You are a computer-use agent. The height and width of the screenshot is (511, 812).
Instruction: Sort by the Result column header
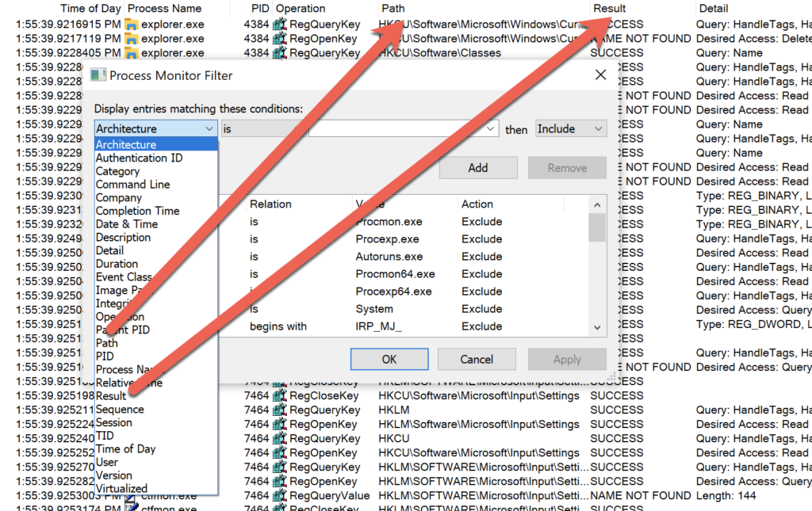point(609,8)
